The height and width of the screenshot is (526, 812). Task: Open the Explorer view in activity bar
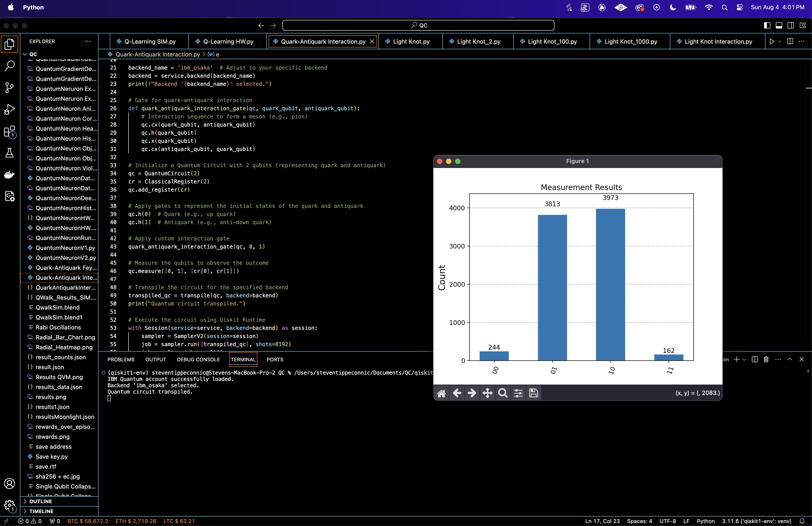(9, 44)
